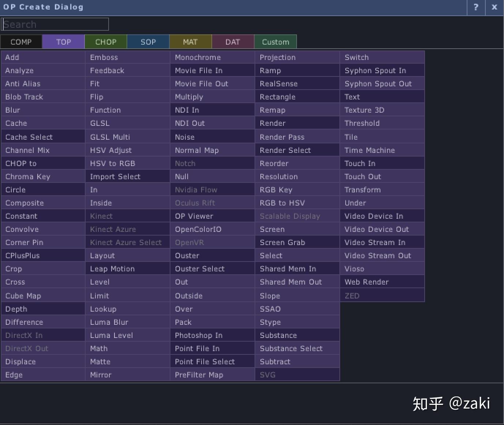Switch to the CHOP tab
The width and height of the screenshot is (504, 425).
click(x=106, y=41)
